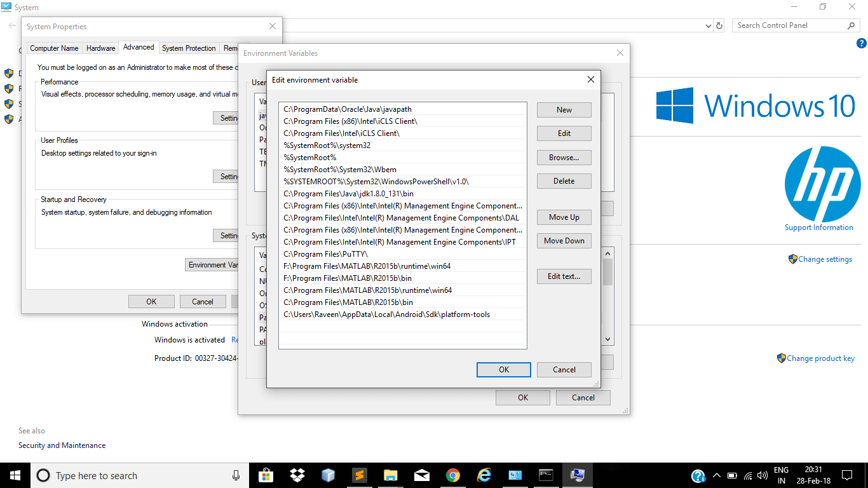Launch Sublime Text from the taskbar
868x488 pixels.
coord(360,475)
